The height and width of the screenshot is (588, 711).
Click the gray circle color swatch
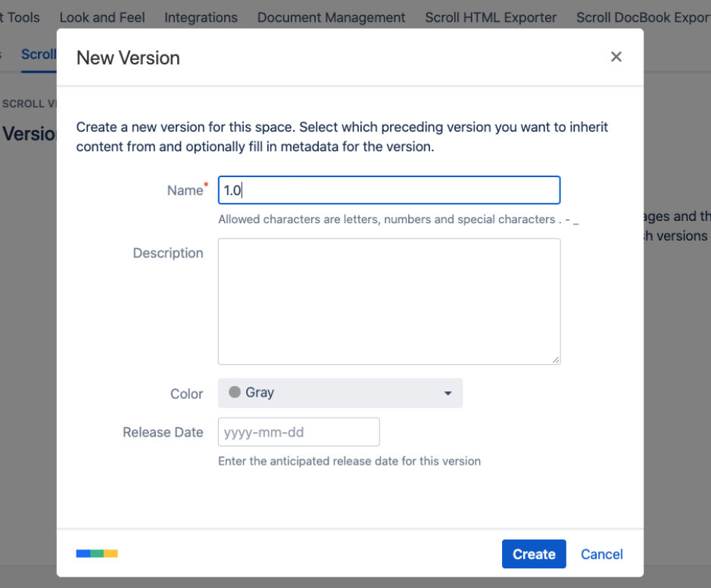pos(235,392)
